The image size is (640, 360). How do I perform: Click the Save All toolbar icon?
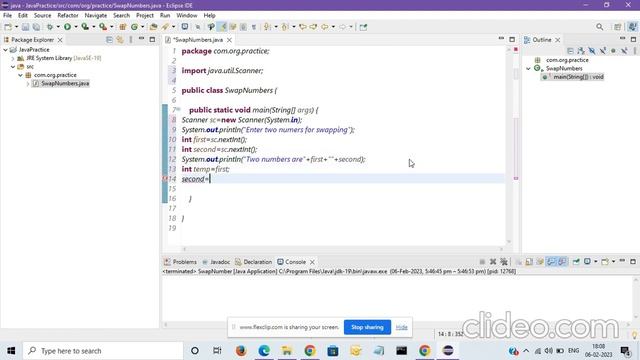point(36,27)
